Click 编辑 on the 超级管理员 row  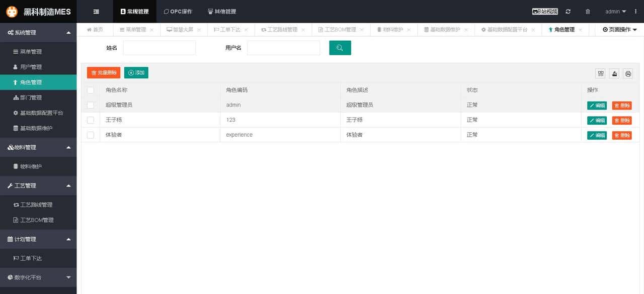[x=596, y=105]
